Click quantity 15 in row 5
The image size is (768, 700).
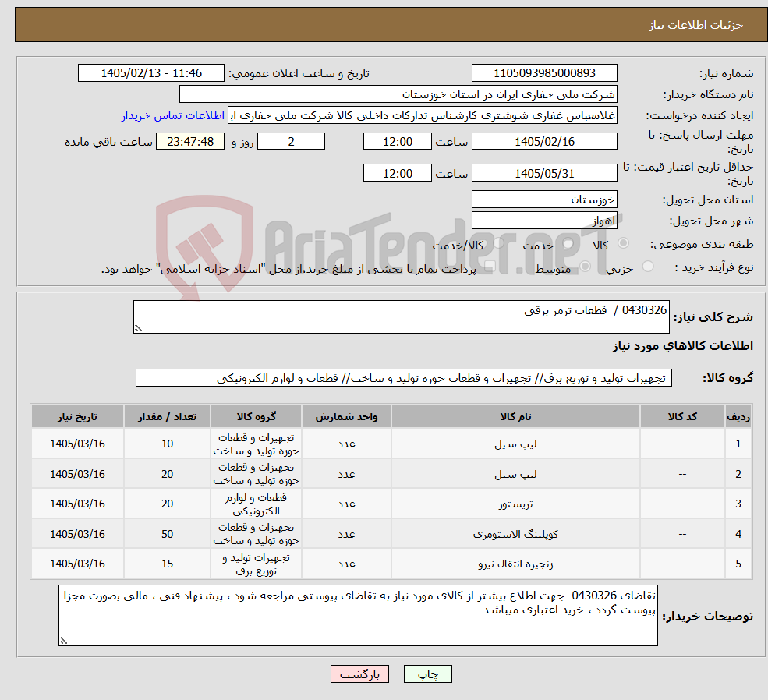tap(167, 564)
